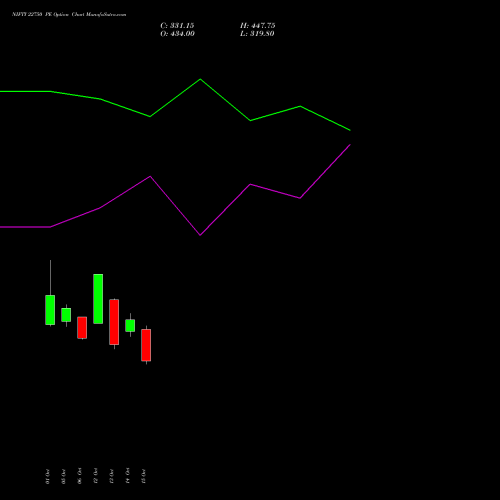Click the low value L: 319.80

pyautogui.click(x=257, y=34)
